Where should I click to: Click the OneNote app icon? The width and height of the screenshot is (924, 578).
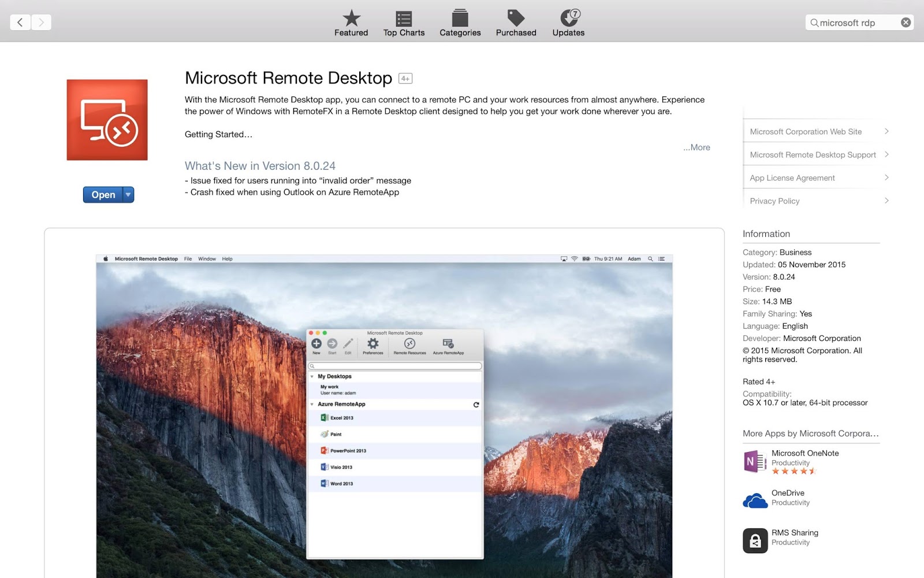point(755,461)
